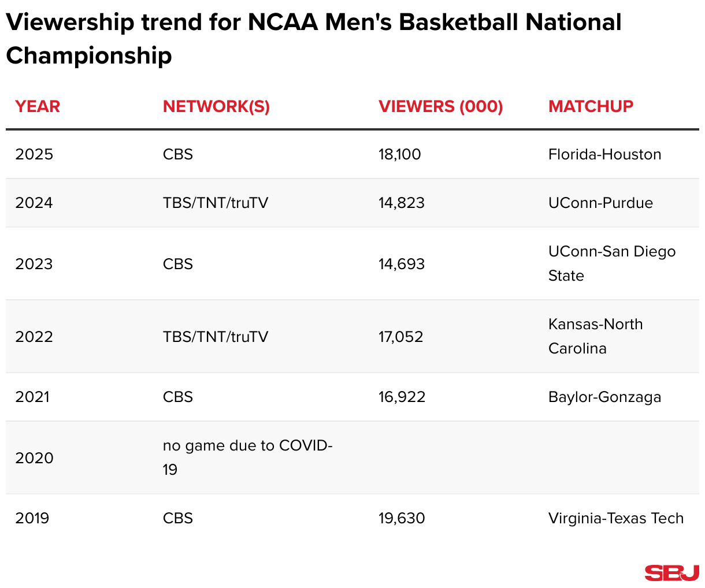This screenshot has width=705, height=588.
Task: Select the 19,630 viewers value
Action: point(402,518)
